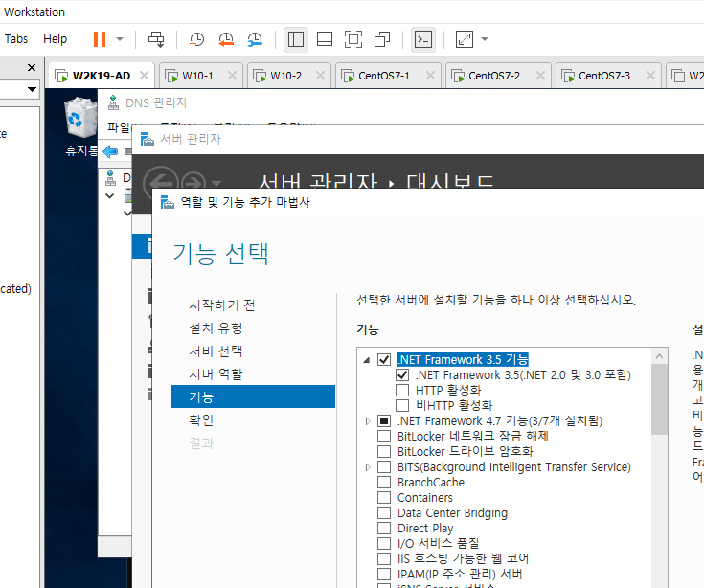
Task: Uncheck .NET Framework 3.5 기능 checkbox
Action: [x=384, y=359]
